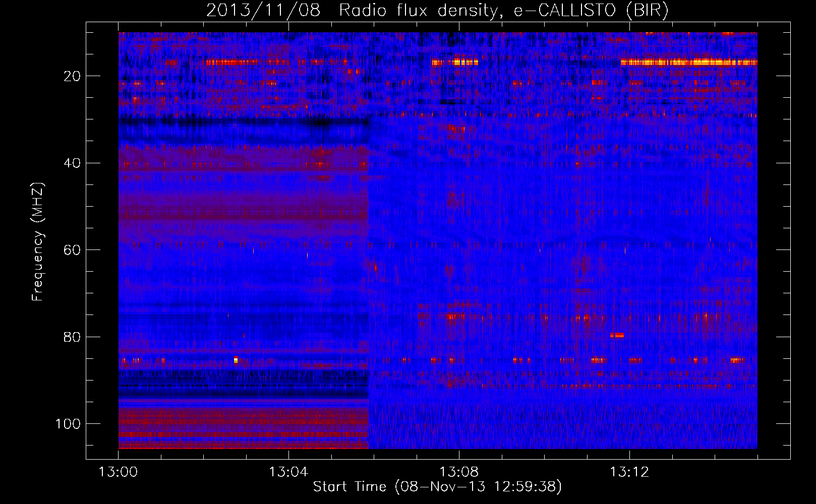Click the 80 MHz frequency tick label
The width and height of the screenshot is (816, 504).
click(72, 337)
